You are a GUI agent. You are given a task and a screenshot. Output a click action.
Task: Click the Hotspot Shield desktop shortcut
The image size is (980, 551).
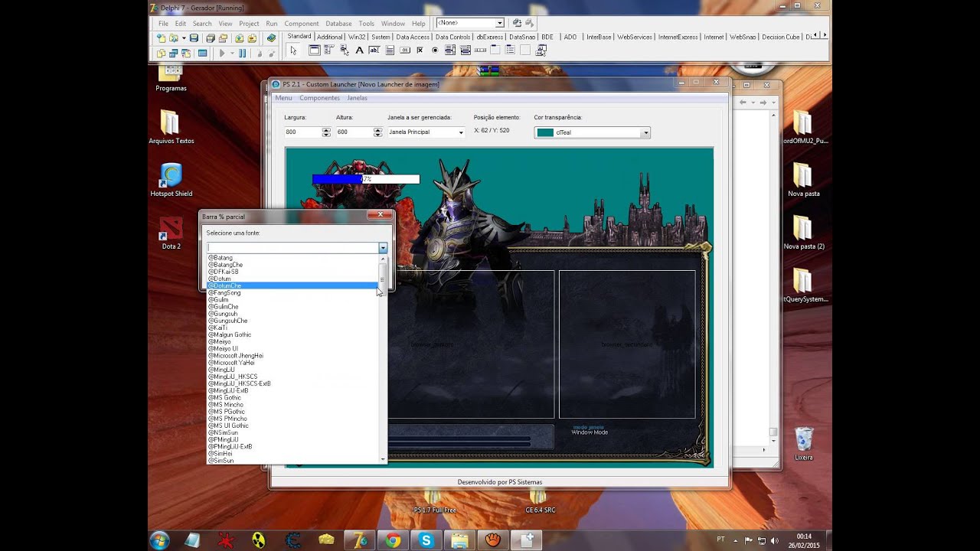171,181
